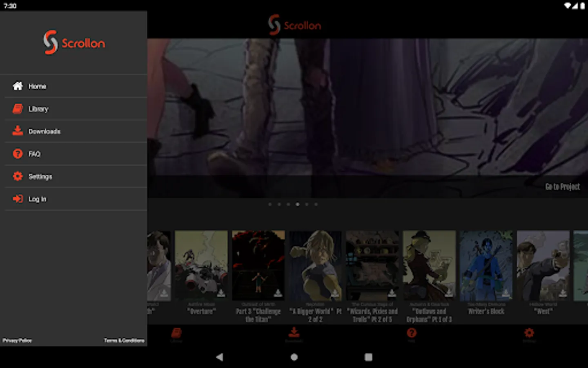Download the "Overture" comic
This screenshot has width=588, height=368.
click(221, 293)
